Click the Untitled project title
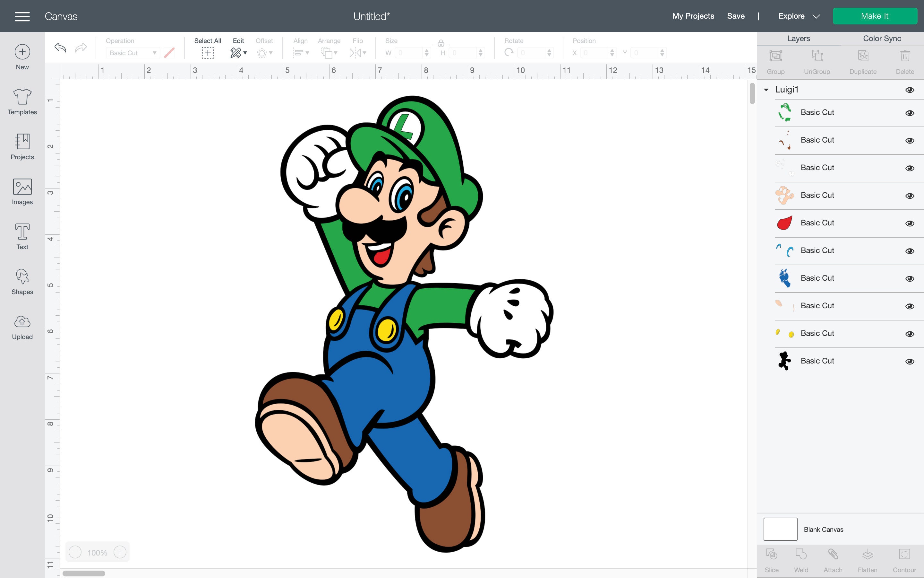The width and height of the screenshot is (924, 578). tap(372, 16)
